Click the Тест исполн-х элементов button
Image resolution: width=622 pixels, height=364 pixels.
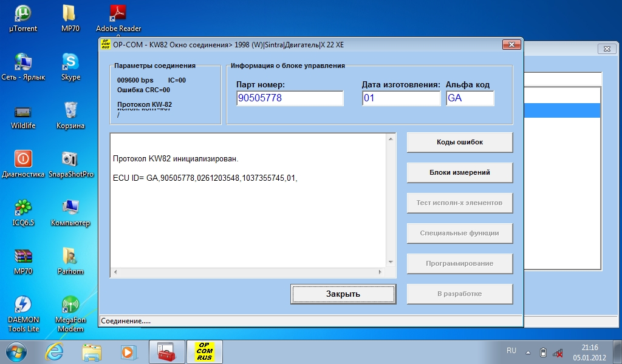click(460, 203)
